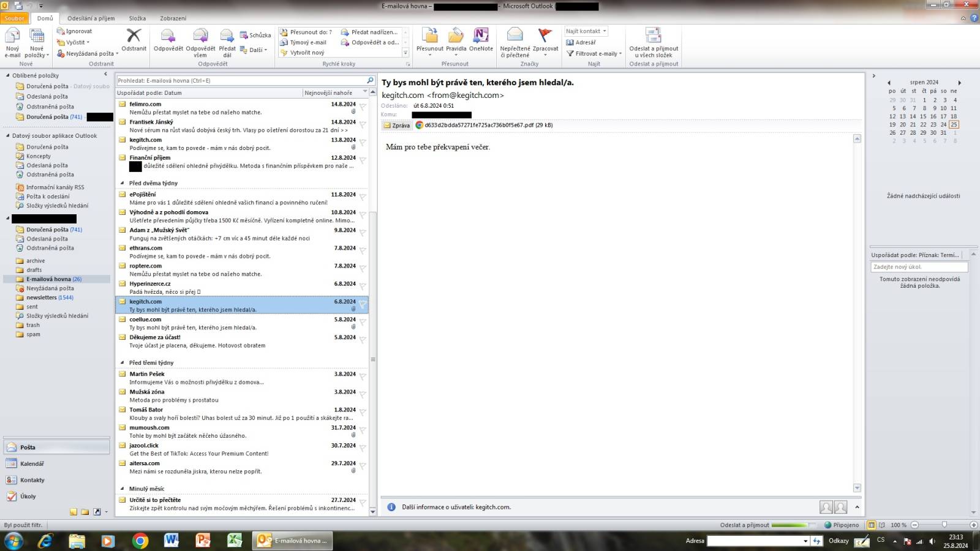Toggle flag on Frantisek Jánský message
Screen dimensions: 980x551
[x=363, y=125]
